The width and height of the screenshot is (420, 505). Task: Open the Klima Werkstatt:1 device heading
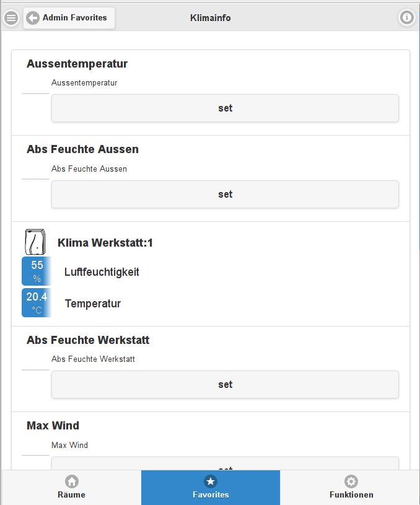pyautogui.click(x=105, y=243)
